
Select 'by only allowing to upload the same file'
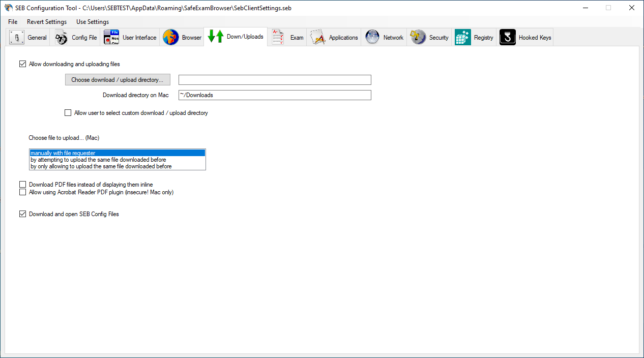118,166
